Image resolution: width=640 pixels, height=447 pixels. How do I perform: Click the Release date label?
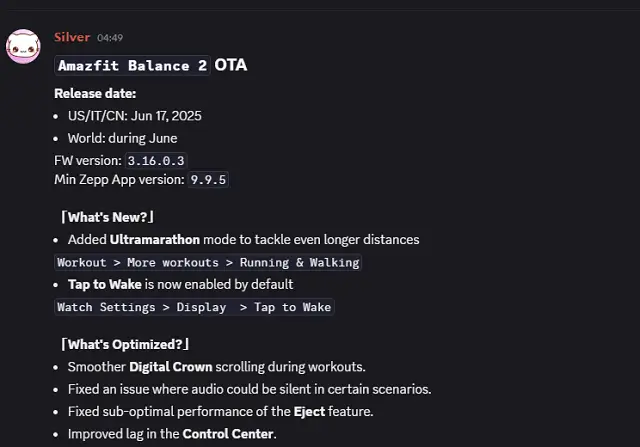click(x=95, y=94)
